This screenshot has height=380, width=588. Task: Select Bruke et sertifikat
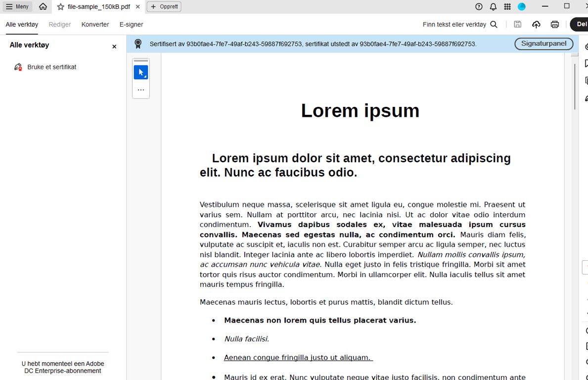(x=51, y=67)
